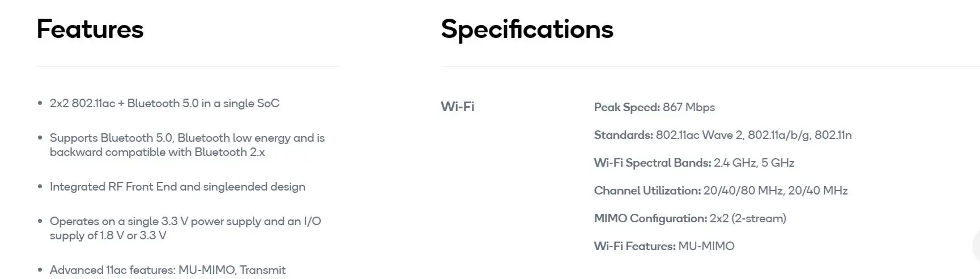Click bullet dot beside 2x2 802.11ac feature
Viewport: 980px width, 279px height.
pos(40,103)
